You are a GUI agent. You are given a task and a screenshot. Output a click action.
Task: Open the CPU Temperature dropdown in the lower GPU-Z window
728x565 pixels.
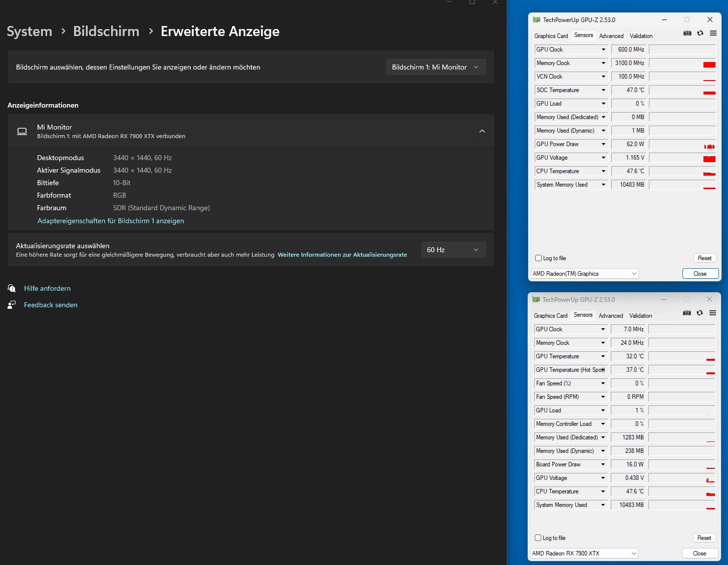603,491
